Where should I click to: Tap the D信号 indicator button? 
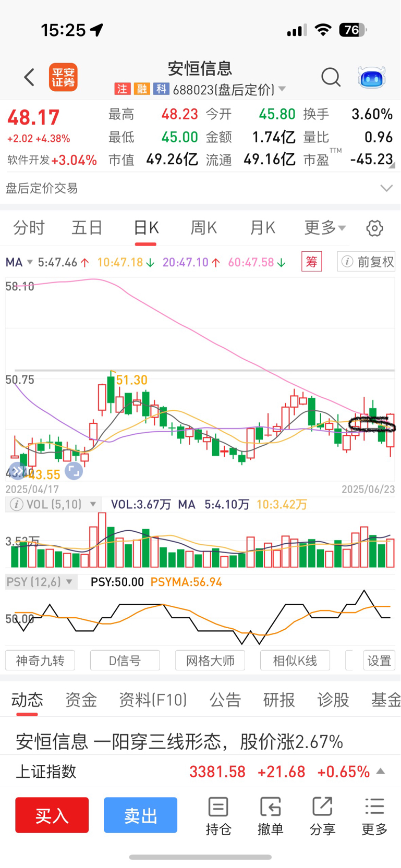125,661
